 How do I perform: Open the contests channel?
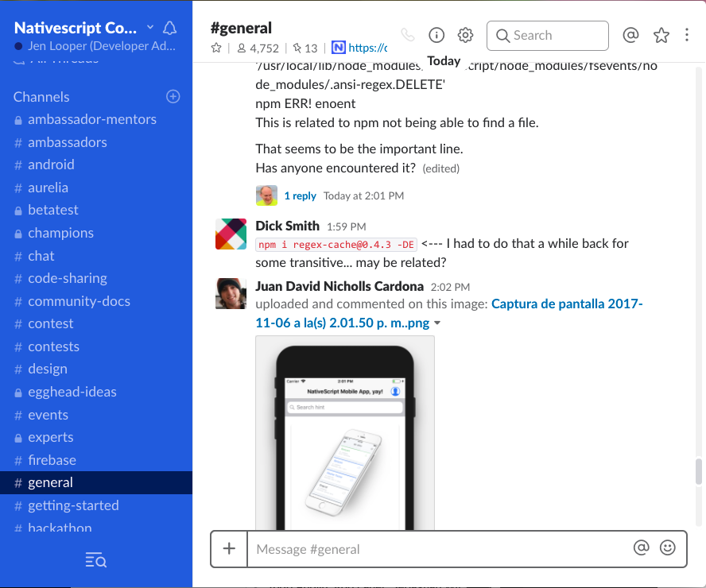pyautogui.click(x=96, y=347)
